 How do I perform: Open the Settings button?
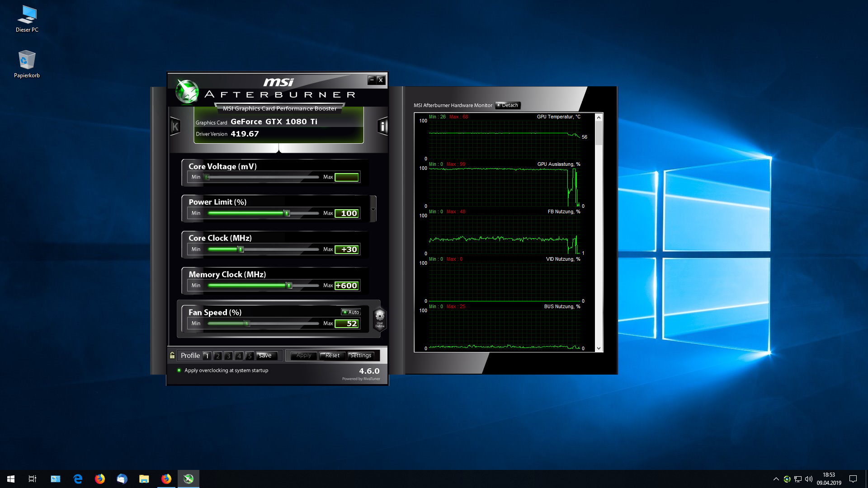click(x=361, y=356)
